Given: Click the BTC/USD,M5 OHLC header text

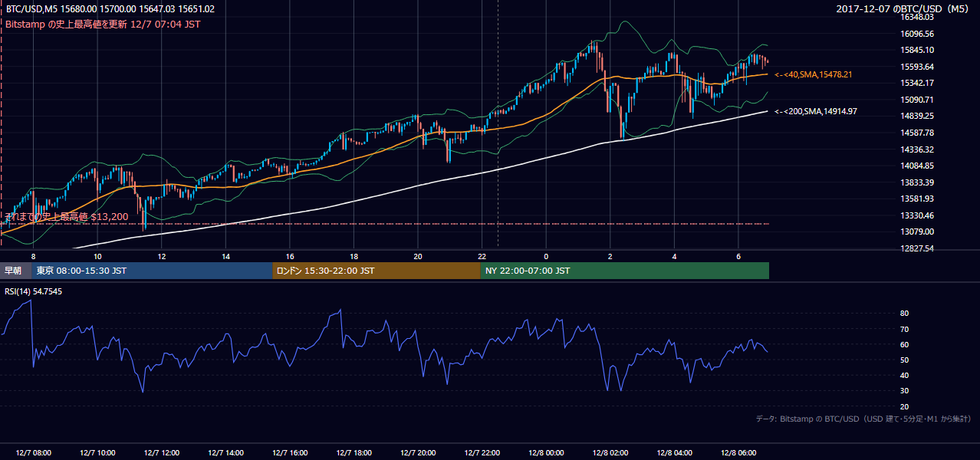Looking at the screenshot, I should [x=110, y=8].
